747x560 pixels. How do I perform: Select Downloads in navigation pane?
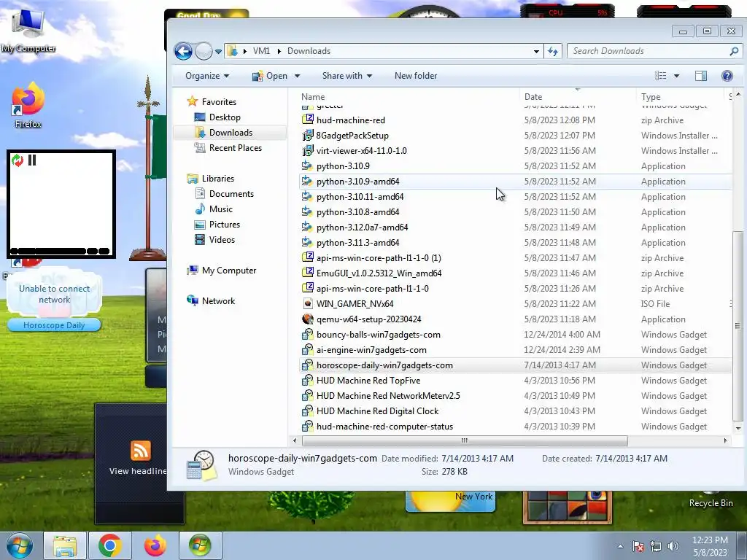pyautogui.click(x=231, y=133)
